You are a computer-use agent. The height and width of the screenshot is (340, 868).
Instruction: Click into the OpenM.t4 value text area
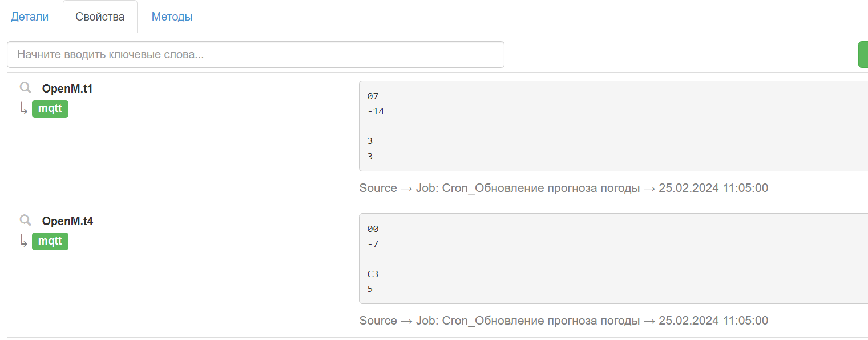(x=611, y=258)
